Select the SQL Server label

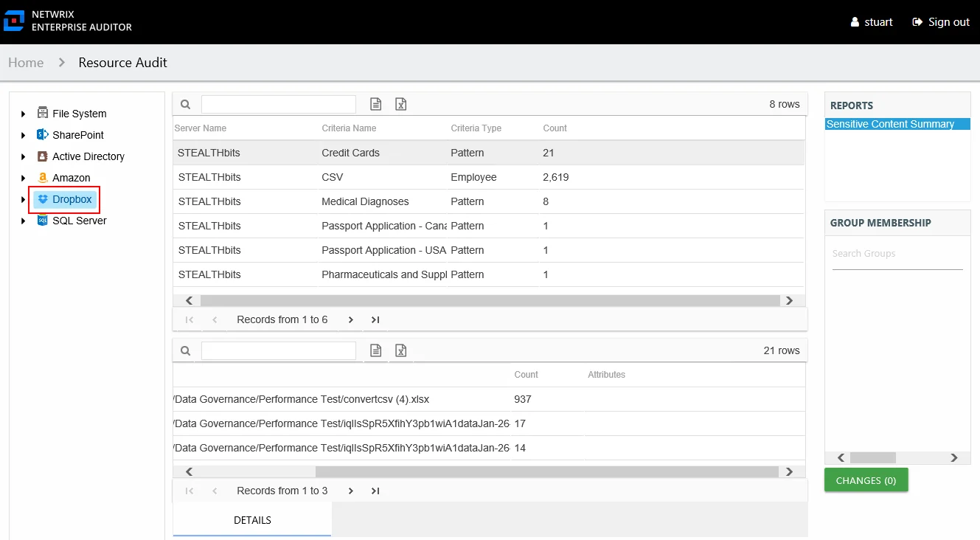(x=80, y=221)
